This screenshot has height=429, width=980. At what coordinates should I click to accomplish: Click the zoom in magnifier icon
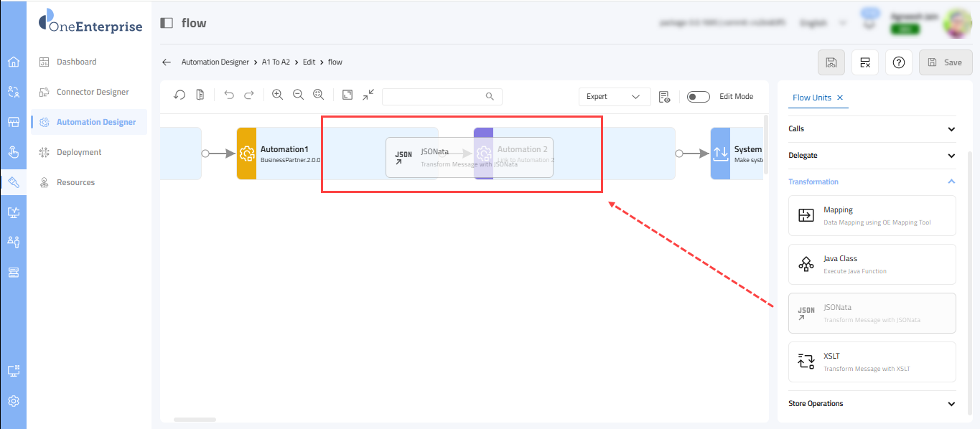pyautogui.click(x=278, y=95)
